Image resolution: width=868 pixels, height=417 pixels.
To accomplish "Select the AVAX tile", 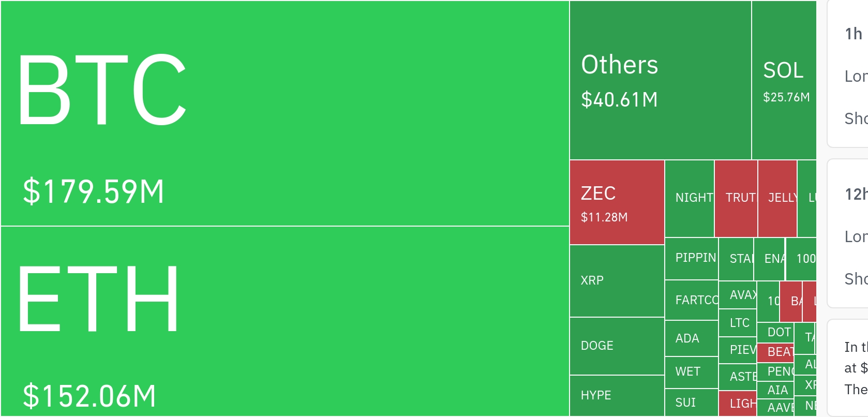I will (738, 295).
